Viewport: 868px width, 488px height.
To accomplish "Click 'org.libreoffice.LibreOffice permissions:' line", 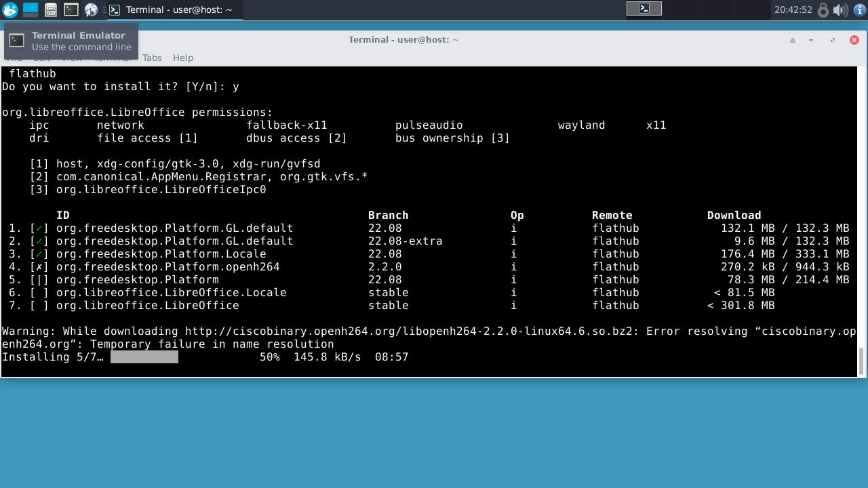I will tap(138, 113).
